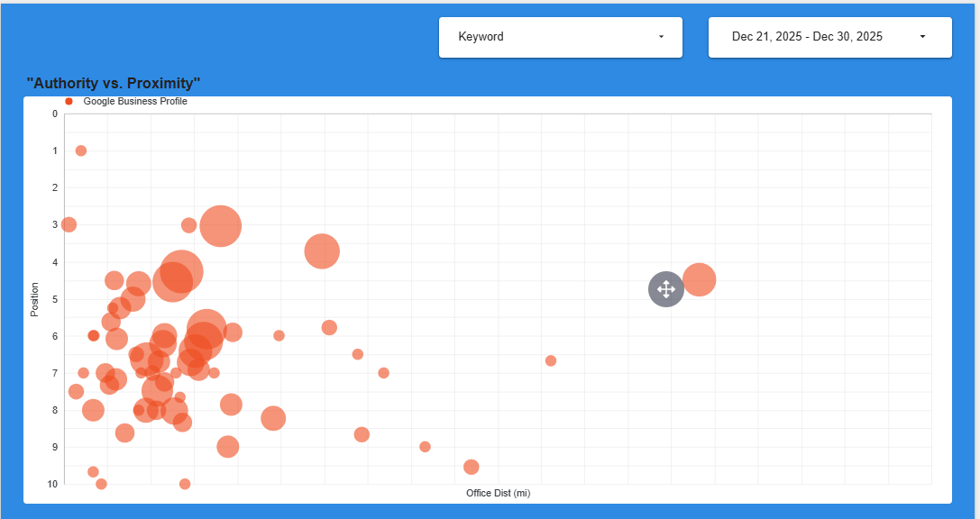This screenshot has width=980, height=519.
Task: Click the y-axis tick label 10
Action: [52, 484]
